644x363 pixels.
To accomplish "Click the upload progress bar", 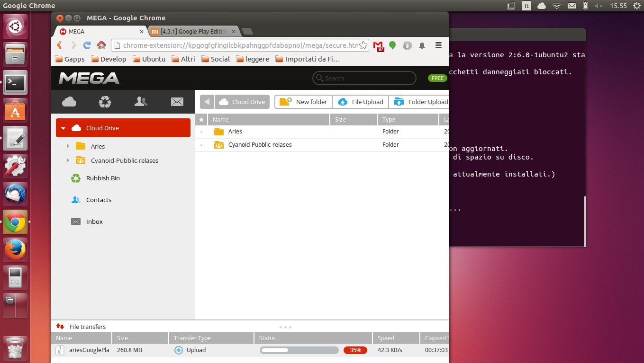I will point(299,350).
